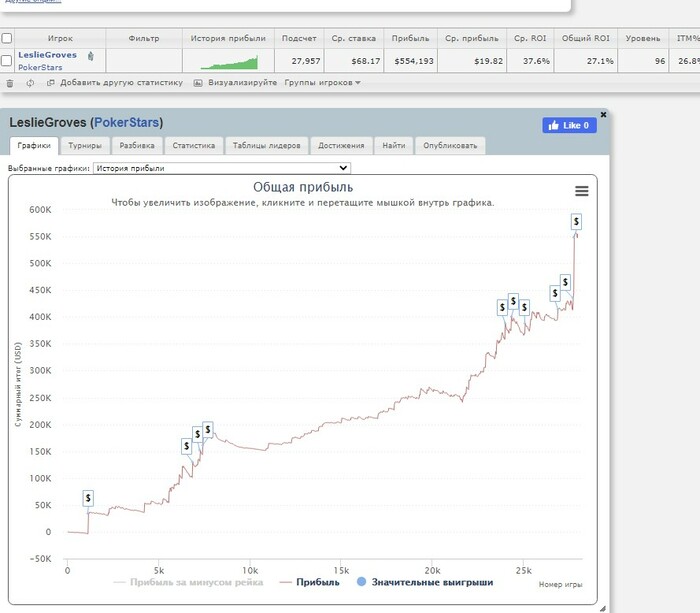
Task: Sort by the Ср. ставка column header
Action: point(354,38)
